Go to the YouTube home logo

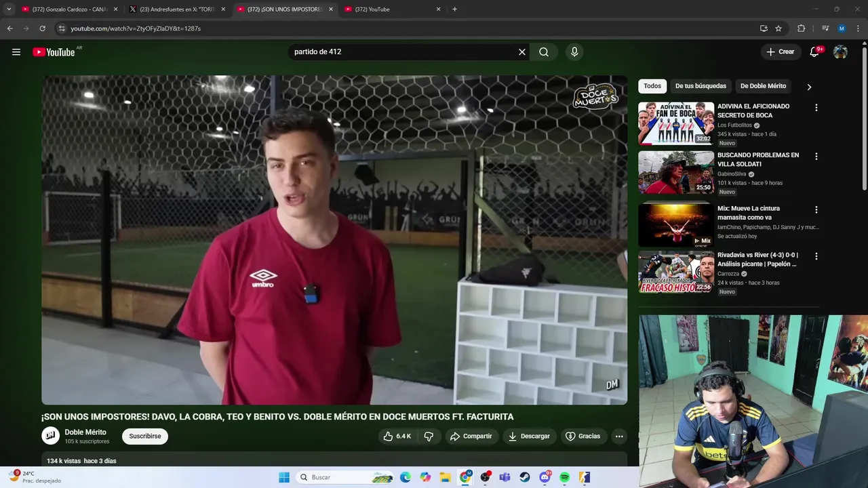[x=54, y=52]
